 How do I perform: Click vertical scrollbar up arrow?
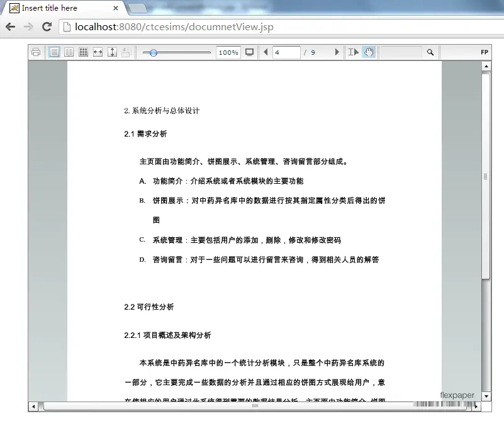pos(486,66)
